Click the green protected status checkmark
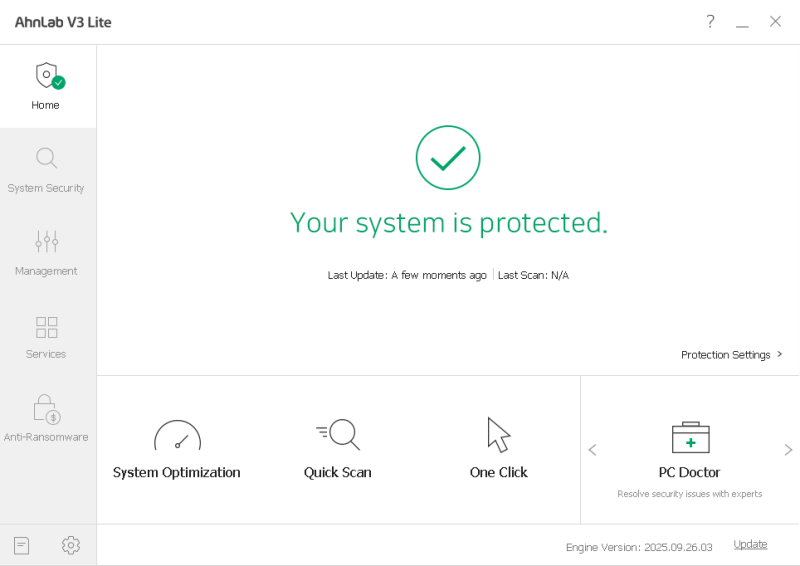The width and height of the screenshot is (800, 566). tap(448, 157)
